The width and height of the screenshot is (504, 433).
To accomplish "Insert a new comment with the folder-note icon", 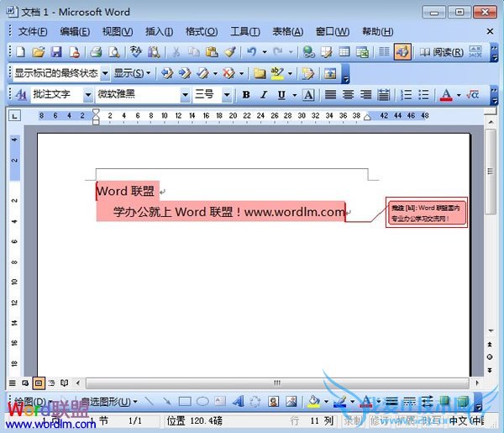I will 260,73.
